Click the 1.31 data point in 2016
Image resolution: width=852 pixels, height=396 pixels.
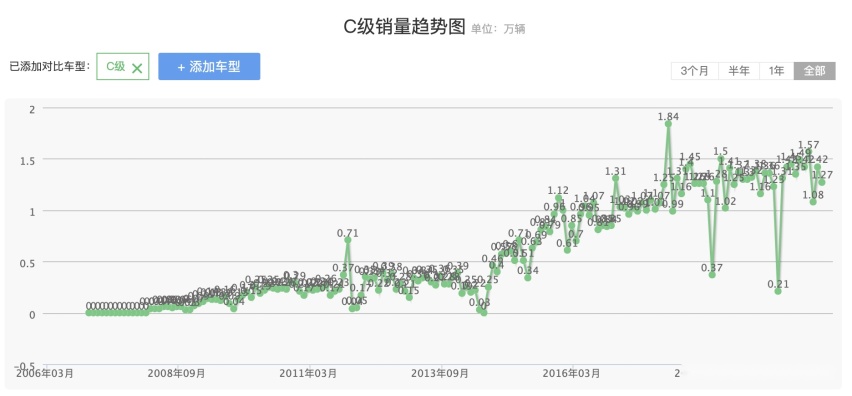point(616,178)
